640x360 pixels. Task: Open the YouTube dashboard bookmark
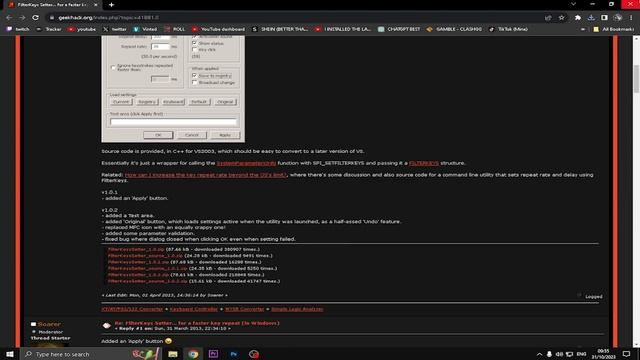[218, 29]
